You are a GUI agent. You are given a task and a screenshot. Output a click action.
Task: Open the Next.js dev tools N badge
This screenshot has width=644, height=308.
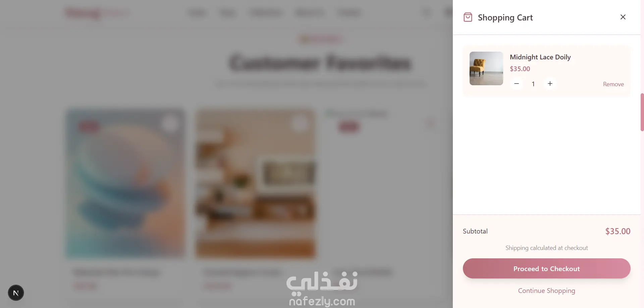[16, 293]
